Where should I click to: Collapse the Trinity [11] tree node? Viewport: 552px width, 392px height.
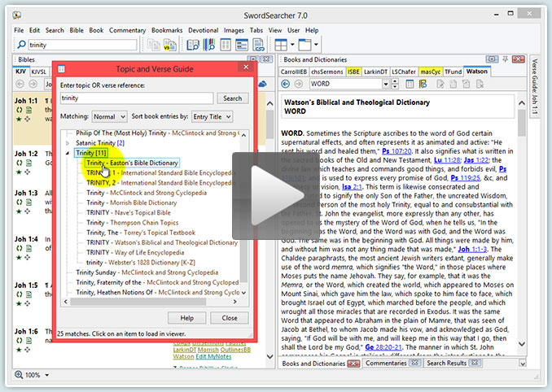coord(68,153)
